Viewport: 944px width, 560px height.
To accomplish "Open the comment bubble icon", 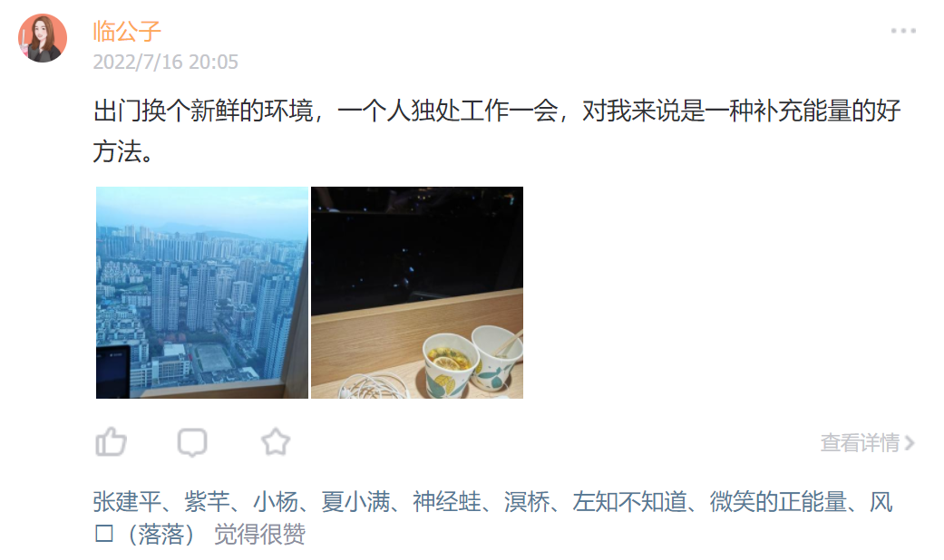I will click(x=192, y=442).
